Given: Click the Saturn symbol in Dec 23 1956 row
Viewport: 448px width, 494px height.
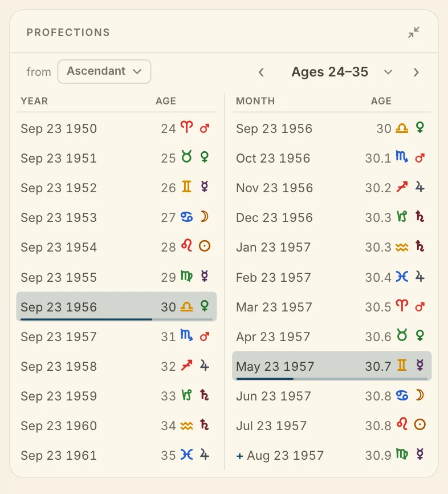Looking at the screenshot, I should [420, 217].
